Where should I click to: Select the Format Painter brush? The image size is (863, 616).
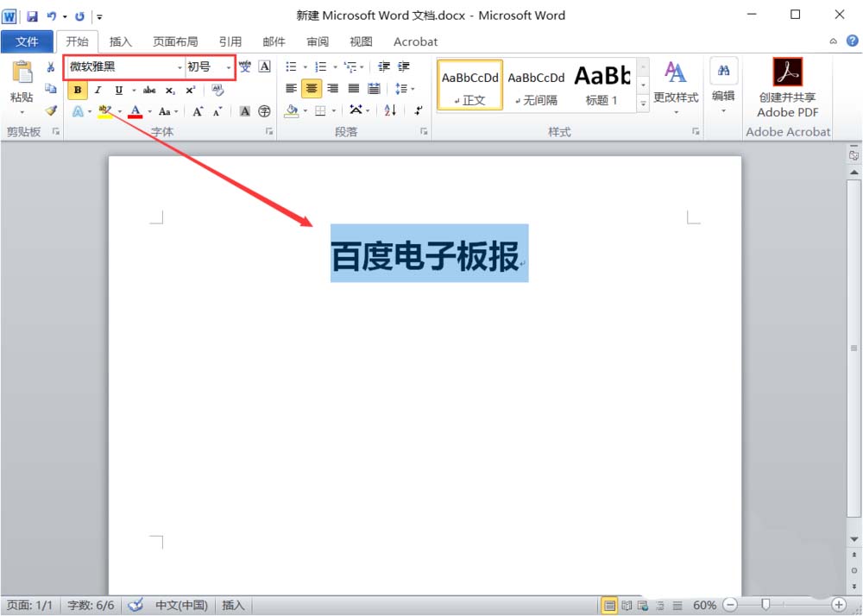tap(51, 110)
